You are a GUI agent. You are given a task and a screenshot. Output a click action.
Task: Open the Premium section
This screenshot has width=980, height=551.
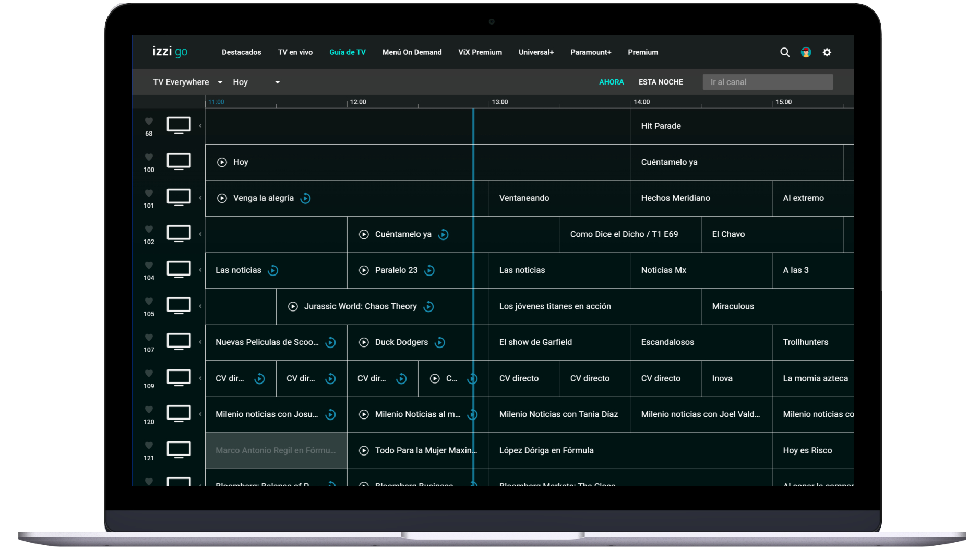pos(643,52)
